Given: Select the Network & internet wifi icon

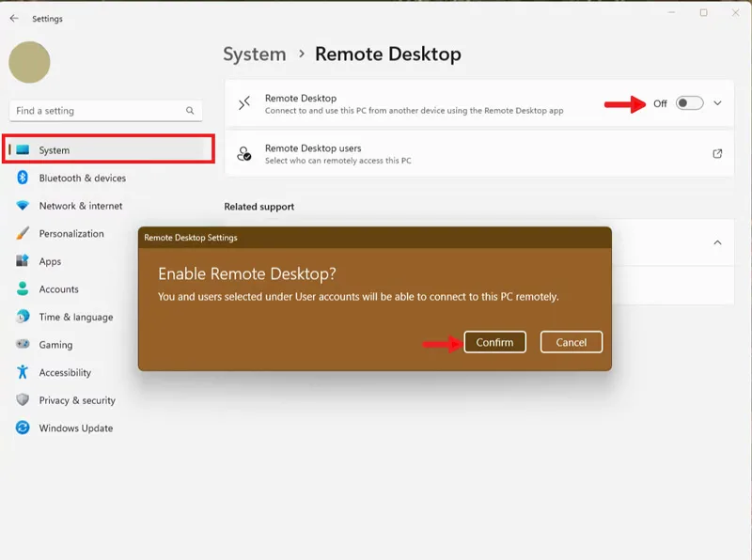Looking at the screenshot, I should [x=23, y=206].
